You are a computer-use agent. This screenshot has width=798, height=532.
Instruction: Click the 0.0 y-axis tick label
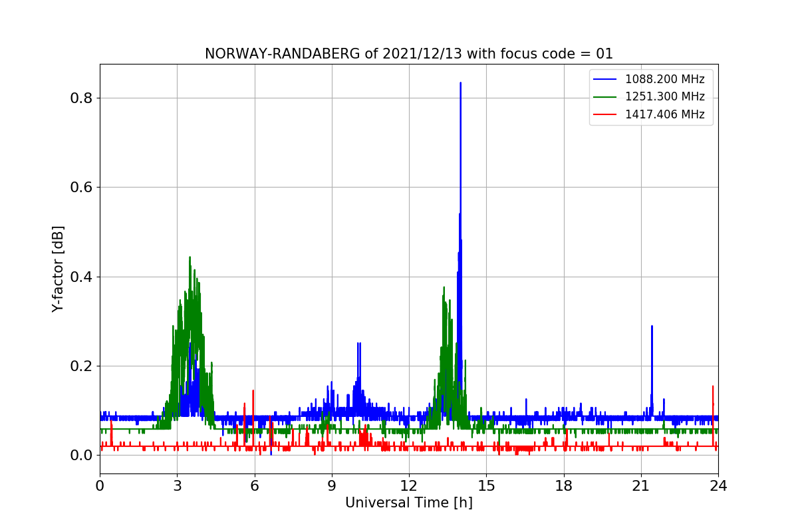(82, 455)
